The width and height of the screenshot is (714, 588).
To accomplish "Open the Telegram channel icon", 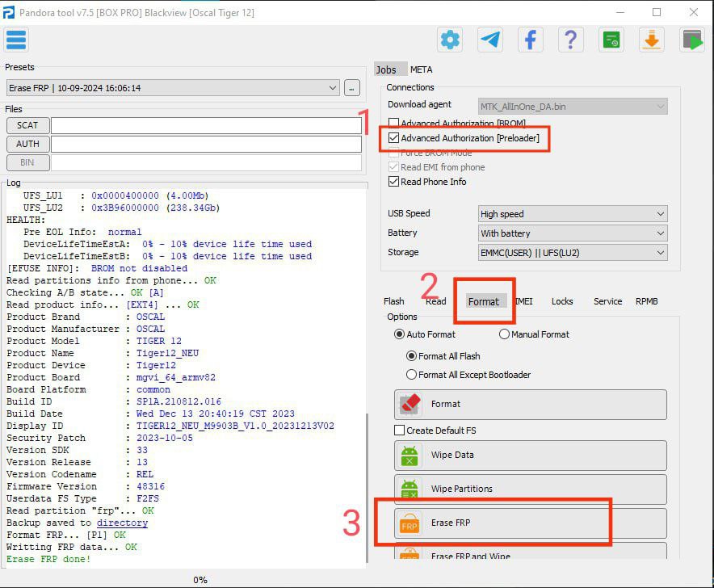I will 490,40.
